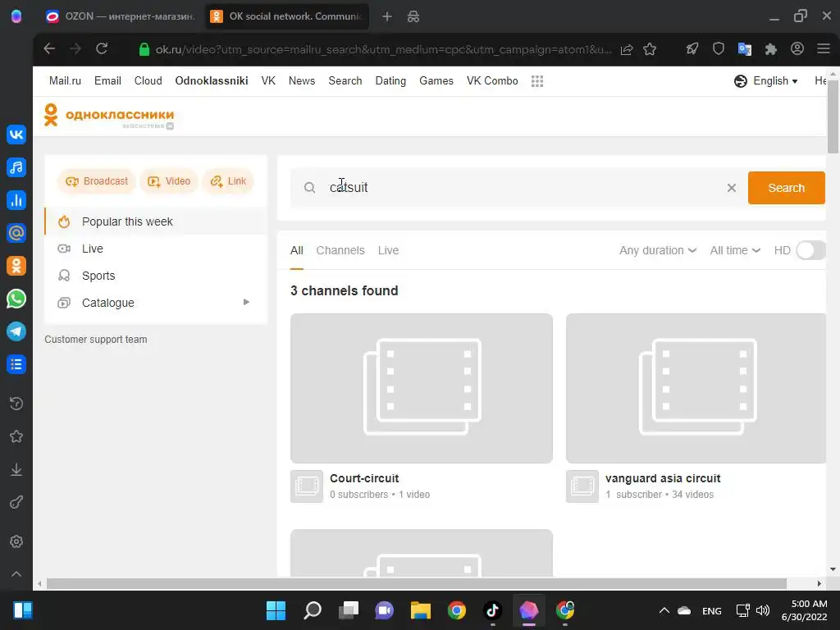Open the Court-circuit channel thumbnail
Image resolution: width=840 pixels, height=630 pixels.
pyautogui.click(x=422, y=388)
